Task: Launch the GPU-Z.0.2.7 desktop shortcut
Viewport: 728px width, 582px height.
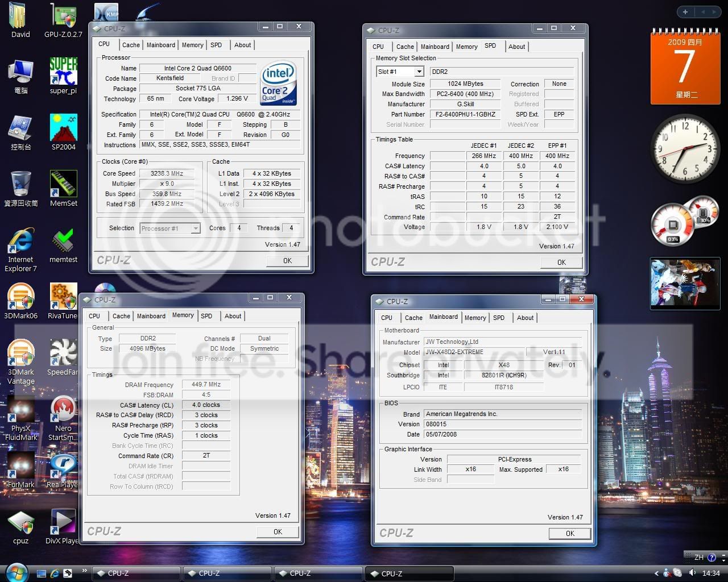Action: pyautogui.click(x=63, y=20)
